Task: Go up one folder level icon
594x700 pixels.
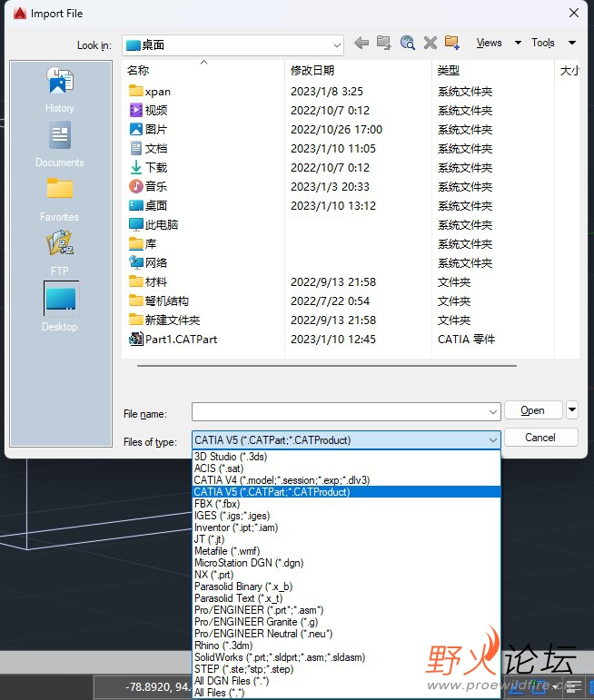Action: pyautogui.click(x=383, y=43)
